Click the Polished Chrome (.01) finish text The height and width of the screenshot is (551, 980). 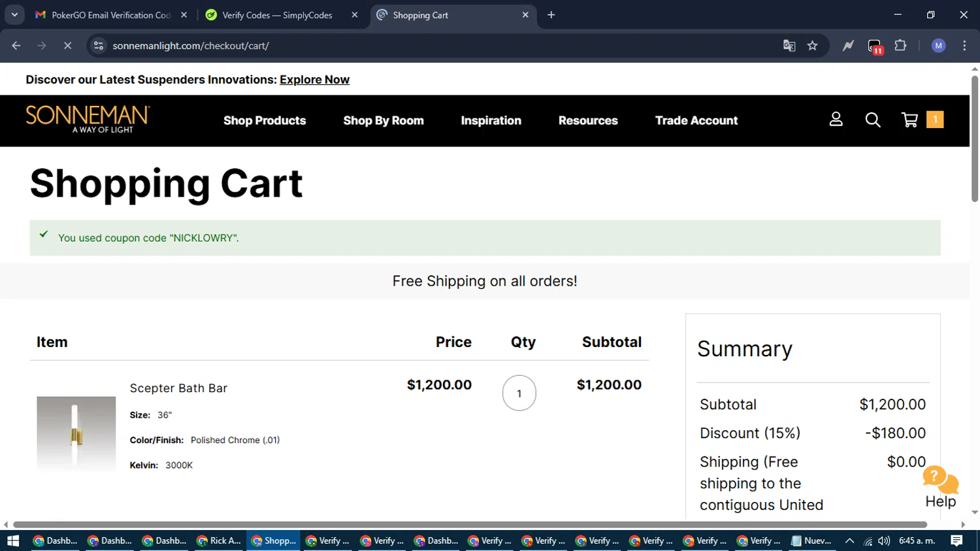pyautogui.click(x=235, y=441)
